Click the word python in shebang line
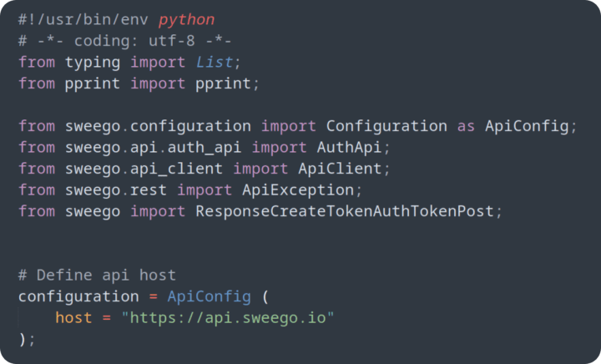Image resolution: width=601 pixels, height=364 pixels. (186, 19)
